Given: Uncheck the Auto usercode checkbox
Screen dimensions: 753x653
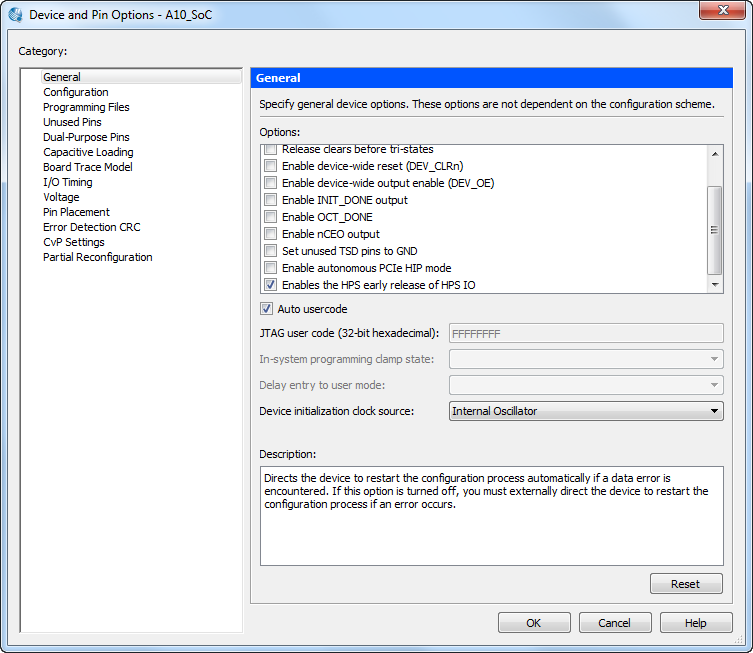Looking at the screenshot, I should 267,309.
